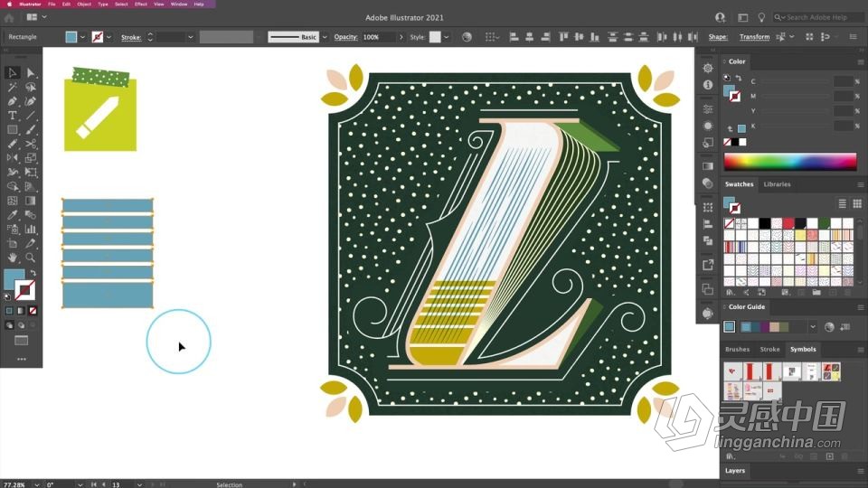Image resolution: width=868 pixels, height=488 pixels.
Task: Open the Stroke options link
Action: click(x=131, y=37)
